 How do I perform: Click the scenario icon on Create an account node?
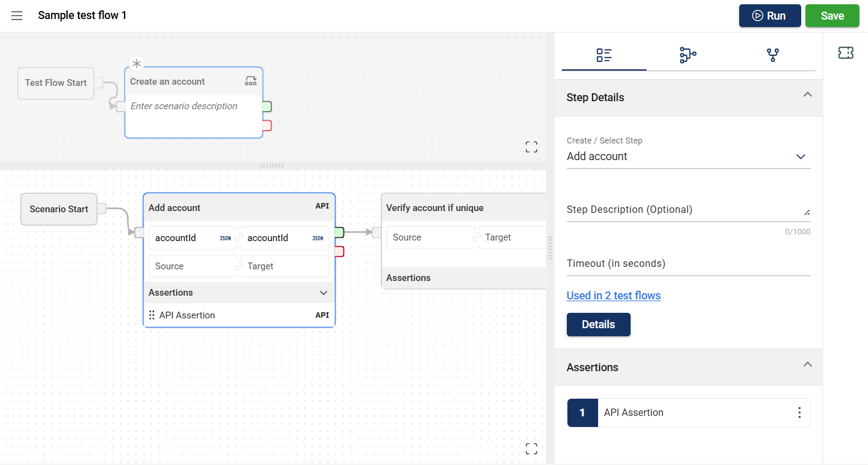pos(250,81)
